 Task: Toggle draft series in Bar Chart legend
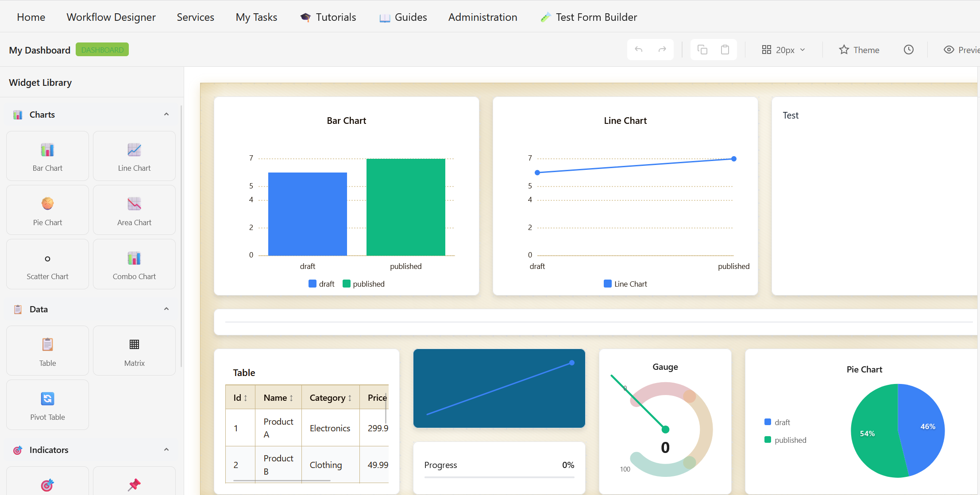click(321, 284)
